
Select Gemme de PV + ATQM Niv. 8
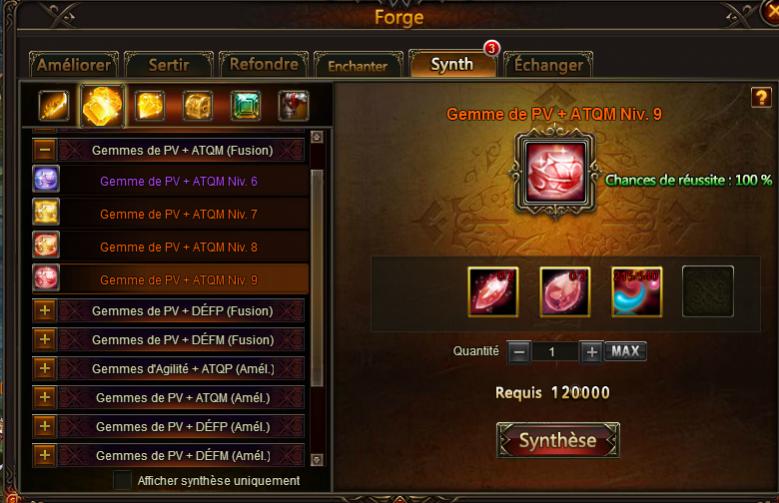pyautogui.click(x=178, y=247)
